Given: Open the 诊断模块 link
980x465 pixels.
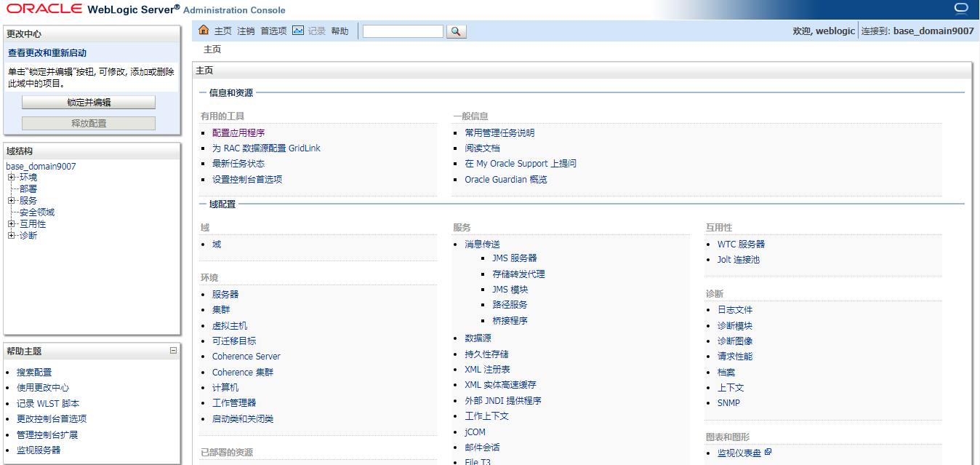Looking at the screenshot, I should coord(735,326).
